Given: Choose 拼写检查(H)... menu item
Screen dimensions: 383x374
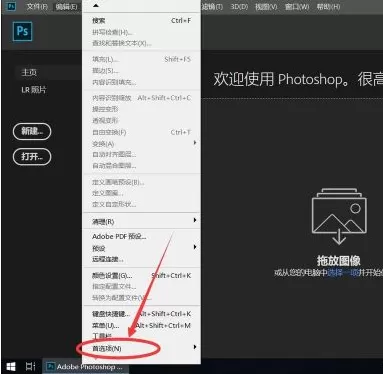Looking at the screenshot, I should point(141,32).
